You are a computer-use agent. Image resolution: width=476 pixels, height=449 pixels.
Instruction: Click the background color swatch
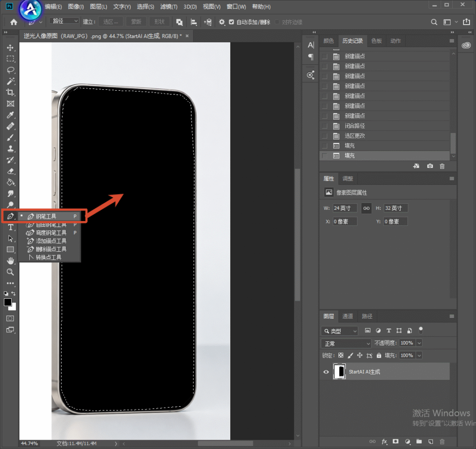13,308
